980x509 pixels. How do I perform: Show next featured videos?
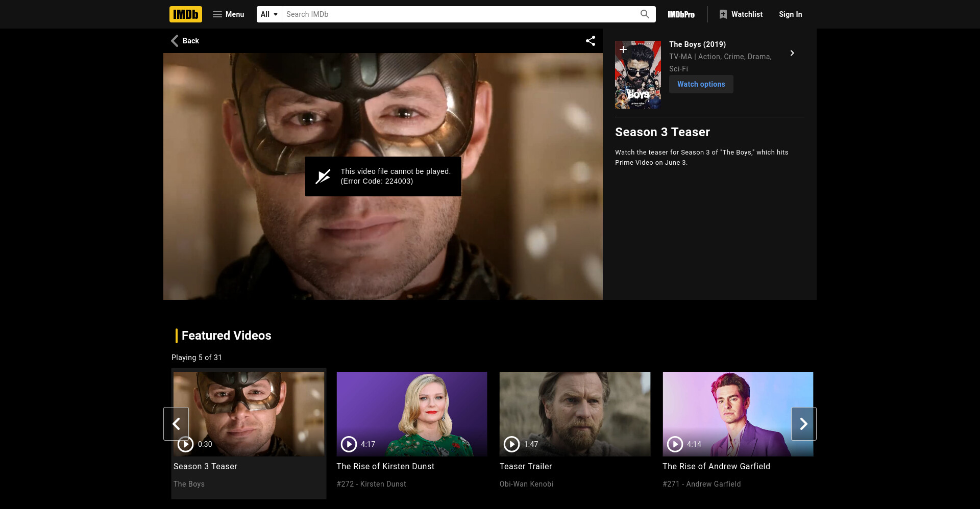click(x=804, y=424)
